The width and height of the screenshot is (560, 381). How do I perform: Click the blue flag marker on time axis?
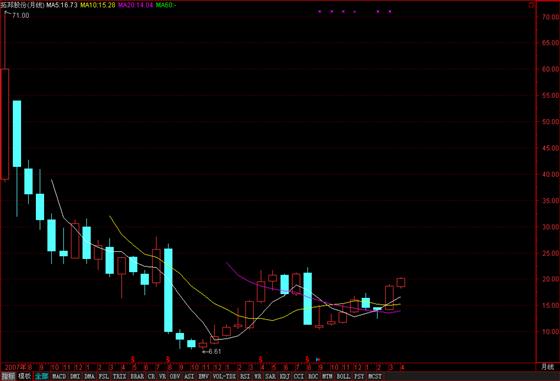318,360
